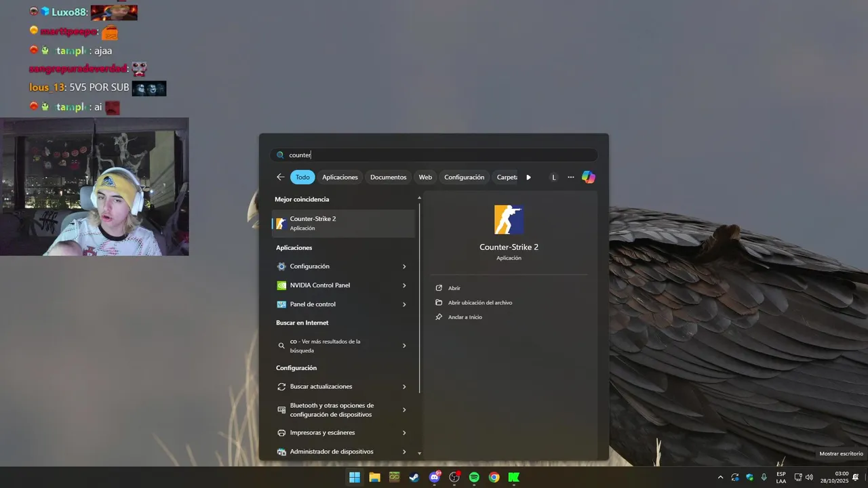
Task: Expand the Configuración result chevron
Action: pos(404,266)
